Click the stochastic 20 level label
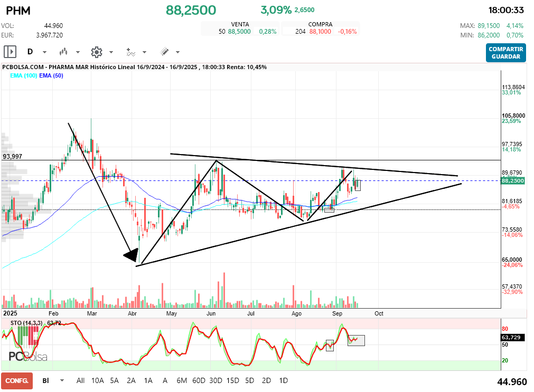Viewport: 534px width, 392px height. pos(505,361)
